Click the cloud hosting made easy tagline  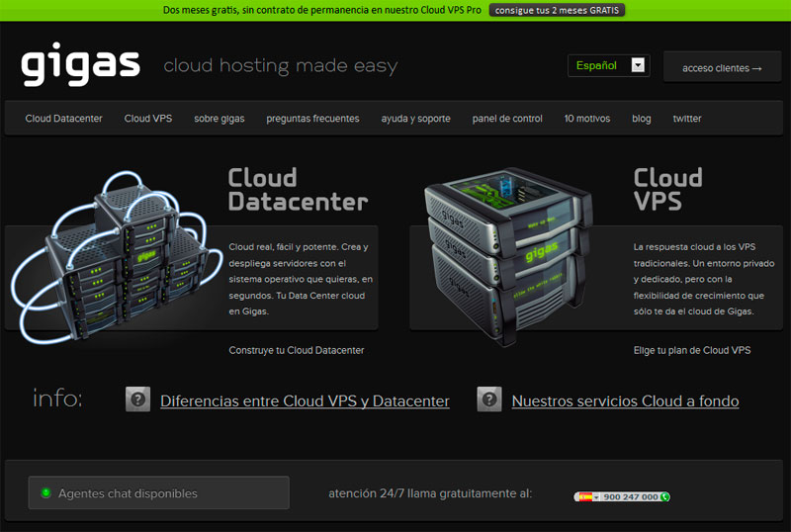pyautogui.click(x=281, y=65)
